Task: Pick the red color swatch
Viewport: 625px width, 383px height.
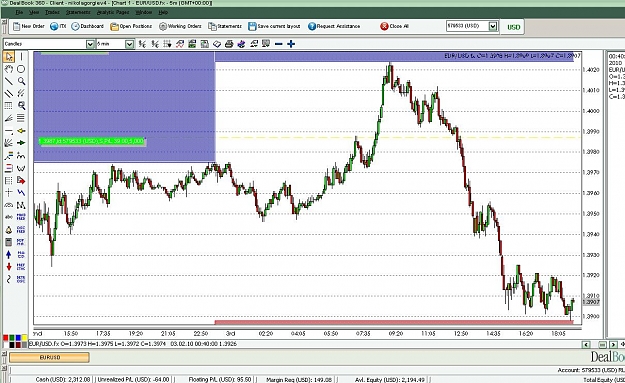Action: (x=6, y=338)
